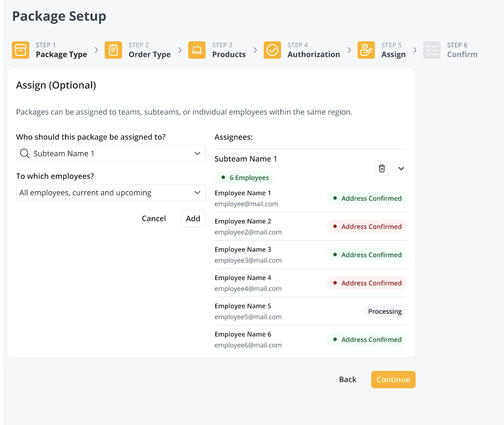
Task: Click the Assign hand icon
Action: coord(366,50)
